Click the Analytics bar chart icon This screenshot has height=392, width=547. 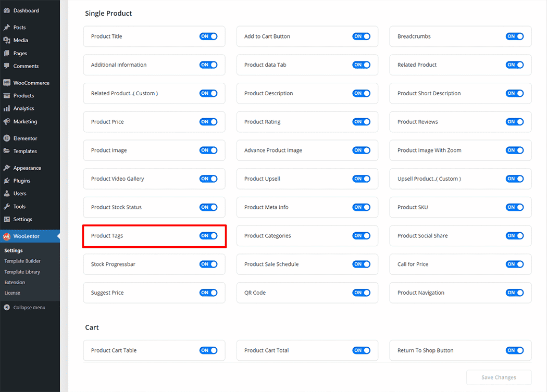click(x=7, y=109)
